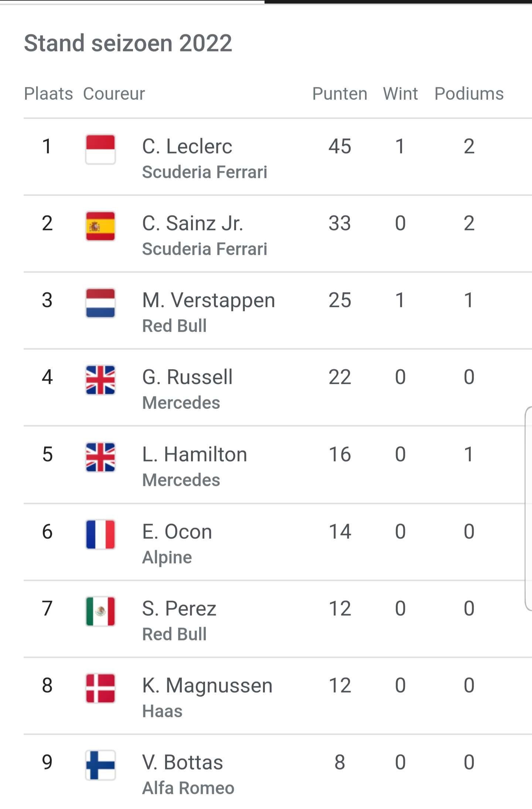Tap the UK flag next to G. Russell
Viewport: 532px width, 809px height.
point(100,380)
